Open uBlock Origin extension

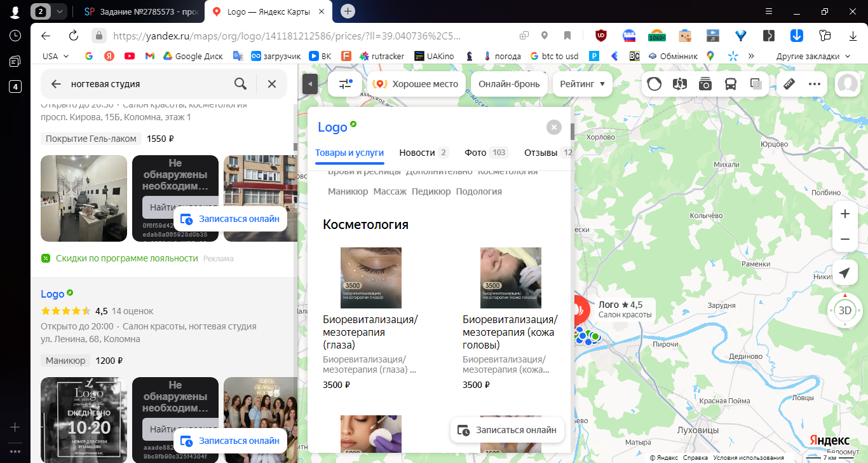pos(600,36)
